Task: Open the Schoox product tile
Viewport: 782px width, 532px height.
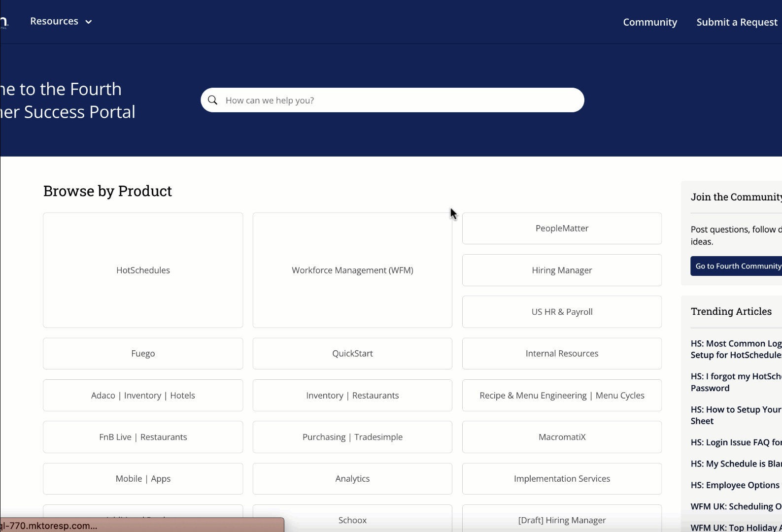Action: 352,519
